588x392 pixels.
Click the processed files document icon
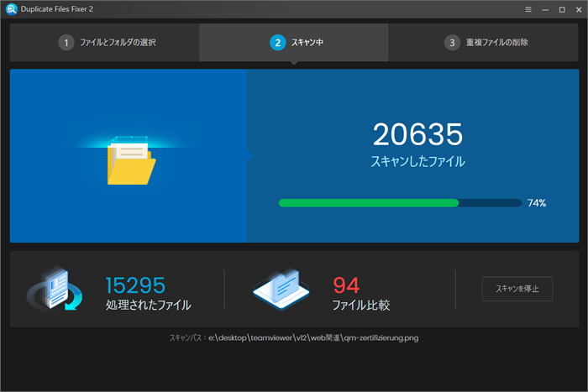(55, 289)
